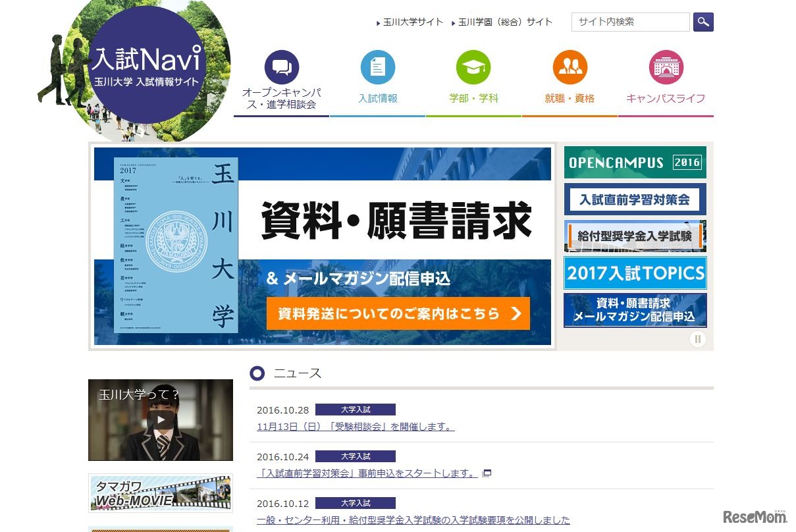Click the building icon for キャンパスライフ
This screenshot has width=796, height=532.
point(666,67)
